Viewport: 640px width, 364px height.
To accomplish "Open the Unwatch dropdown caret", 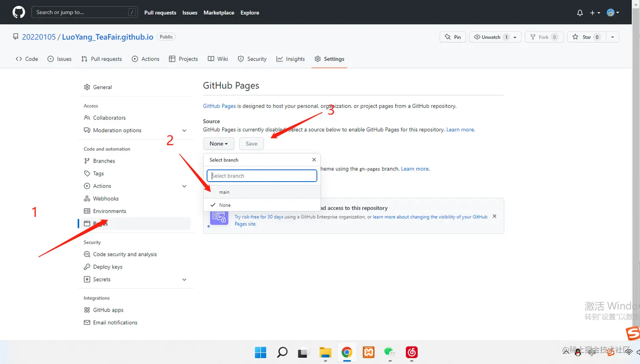I will click(x=515, y=37).
